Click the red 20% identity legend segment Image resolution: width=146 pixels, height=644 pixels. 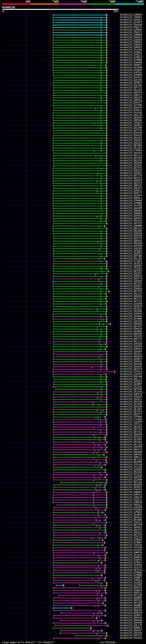click(x=16, y=4)
